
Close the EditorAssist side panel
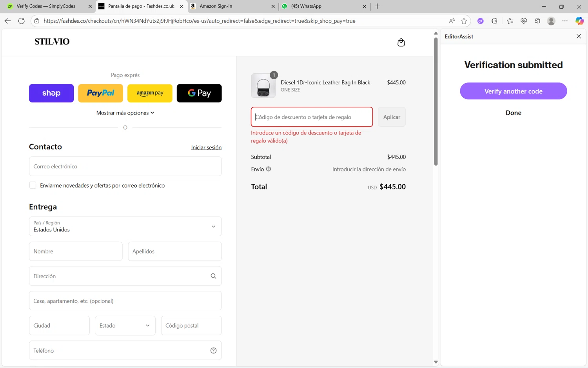pyautogui.click(x=579, y=36)
